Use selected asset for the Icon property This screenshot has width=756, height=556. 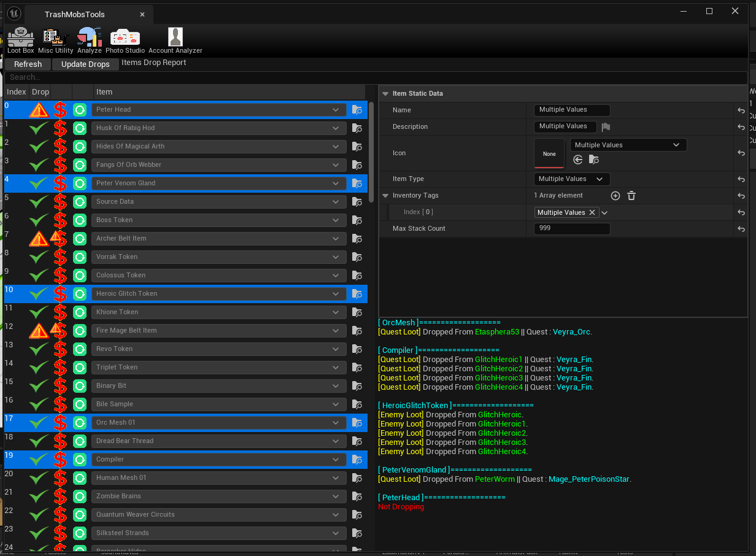(x=577, y=160)
